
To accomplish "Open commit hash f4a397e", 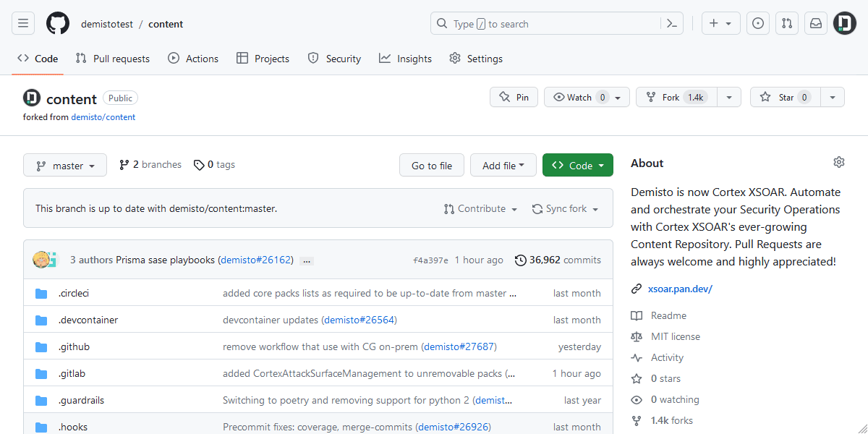I will point(430,260).
